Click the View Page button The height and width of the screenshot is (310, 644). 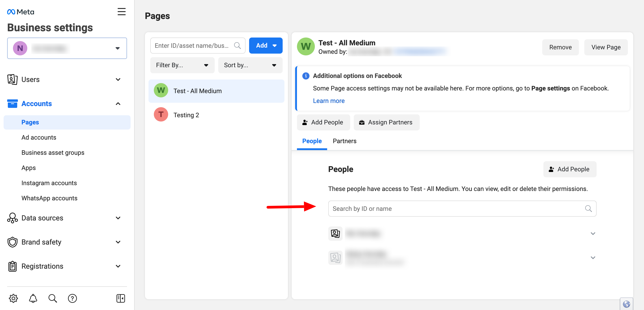pos(606,47)
